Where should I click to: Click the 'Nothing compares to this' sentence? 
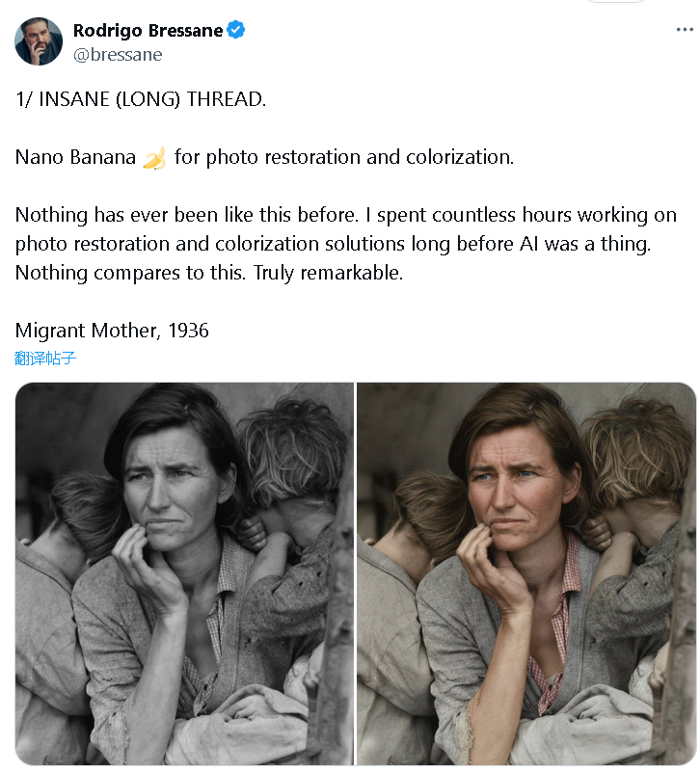click(x=130, y=273)
